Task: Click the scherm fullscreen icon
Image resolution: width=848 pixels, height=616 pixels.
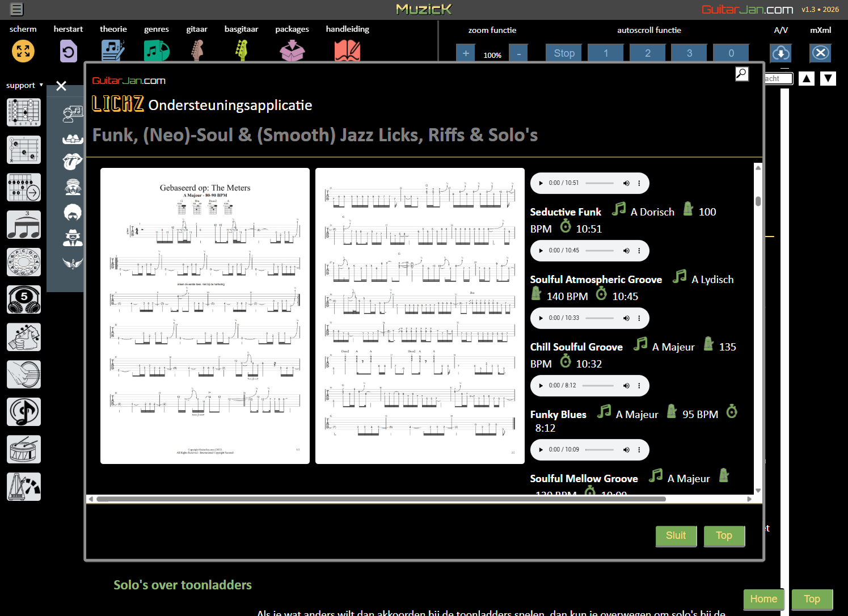Action: pos(23,52)
